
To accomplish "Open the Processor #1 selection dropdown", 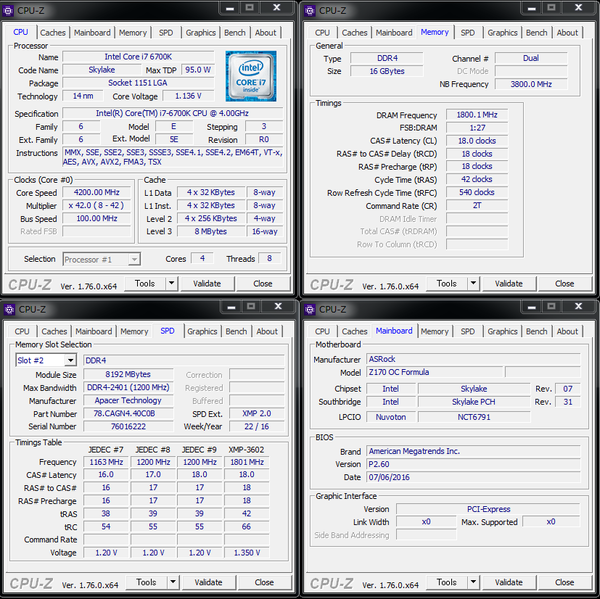I will (x=134, y=260).
